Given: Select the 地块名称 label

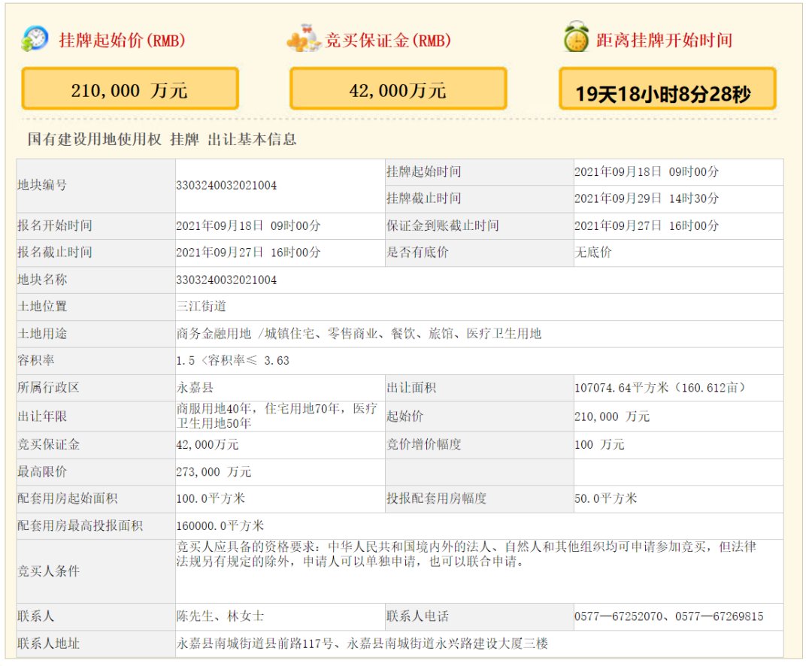Looking at the screenshot, I should coord(42,280).
